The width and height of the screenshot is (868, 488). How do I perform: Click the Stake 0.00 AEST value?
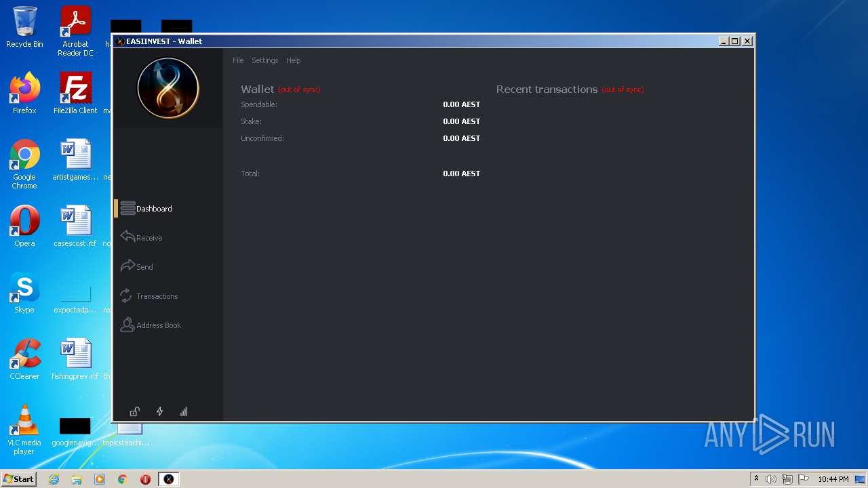(x=461, y=121)
